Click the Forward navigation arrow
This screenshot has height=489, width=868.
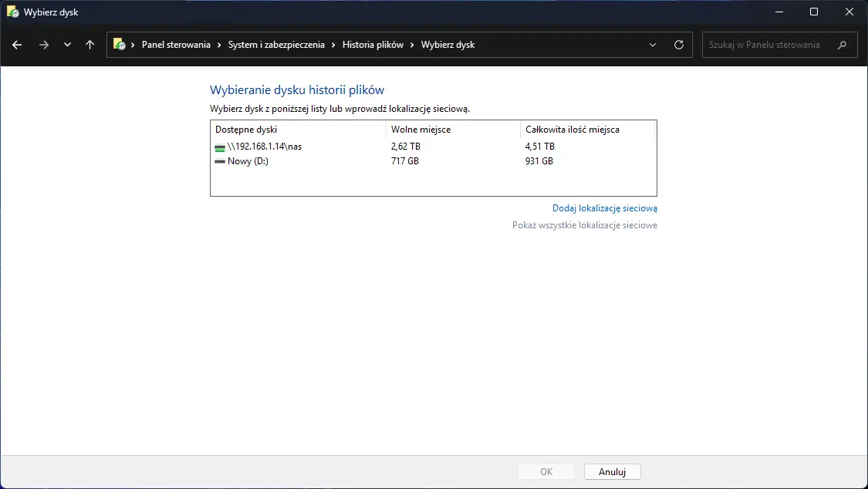coord(43,45)
